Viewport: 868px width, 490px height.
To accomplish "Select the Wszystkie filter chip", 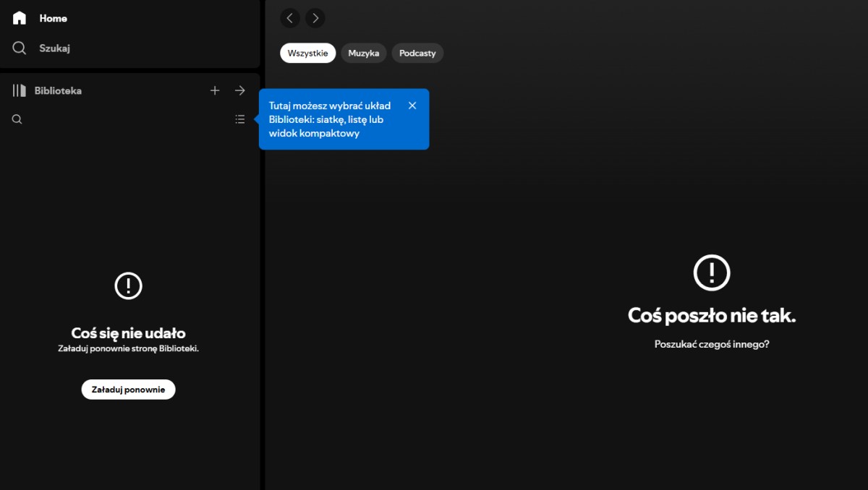I will (x=308, y=53).
